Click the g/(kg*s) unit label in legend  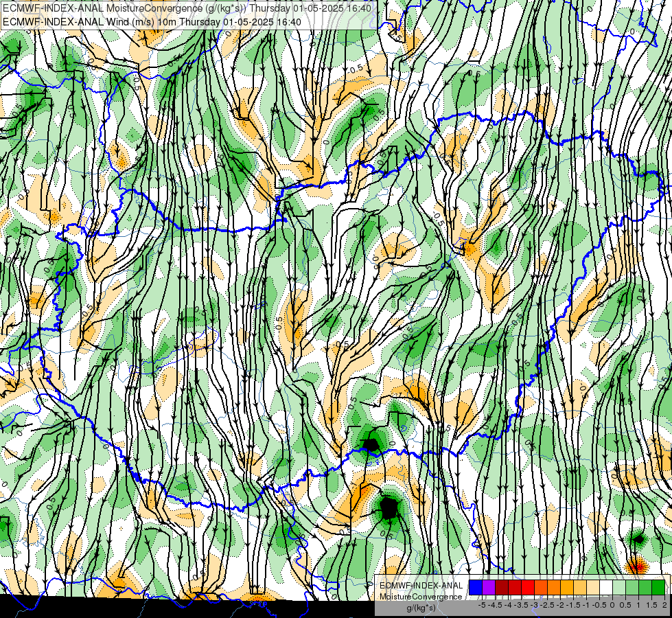click(421, 608)
